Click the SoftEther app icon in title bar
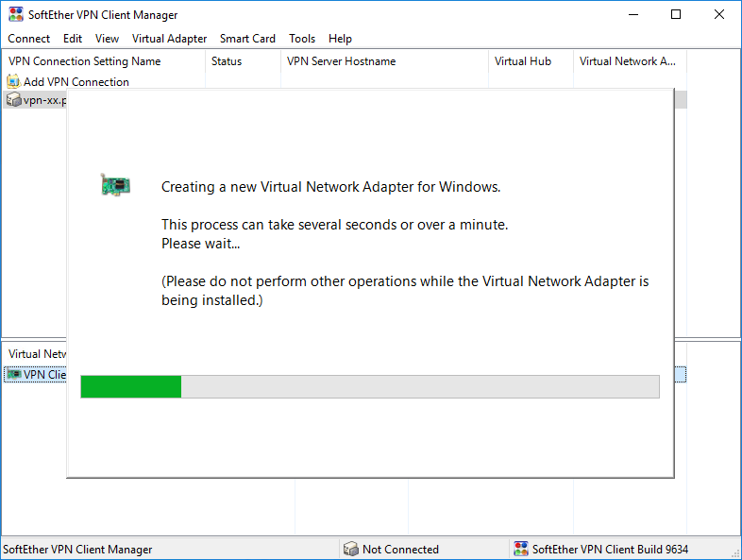The height and width of the screenshot is (560, 742). [x=16, y=14]
